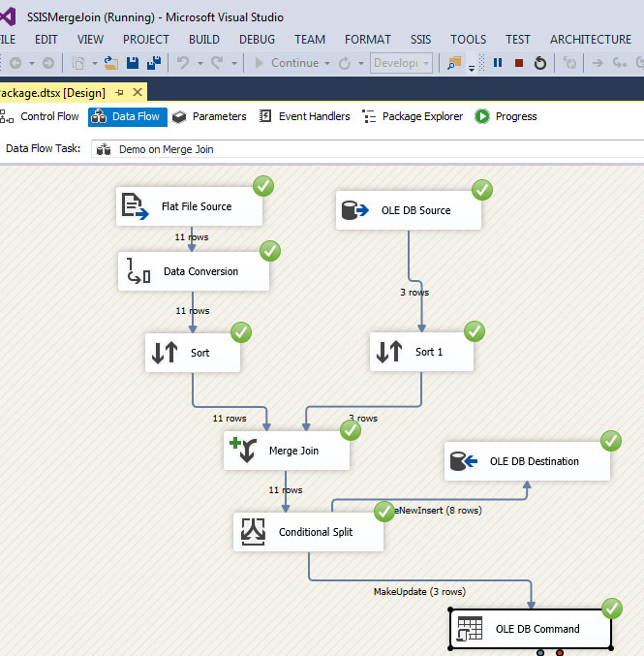644x656 pixels.
Task: Open the refresh button dropdown arrow
Action: coord(361,64)
